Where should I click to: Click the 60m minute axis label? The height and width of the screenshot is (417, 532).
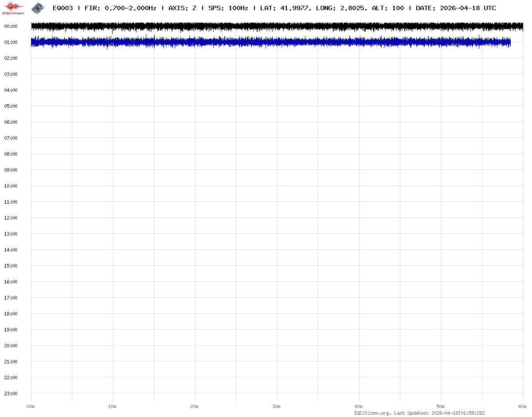click(x=523, y=406)
